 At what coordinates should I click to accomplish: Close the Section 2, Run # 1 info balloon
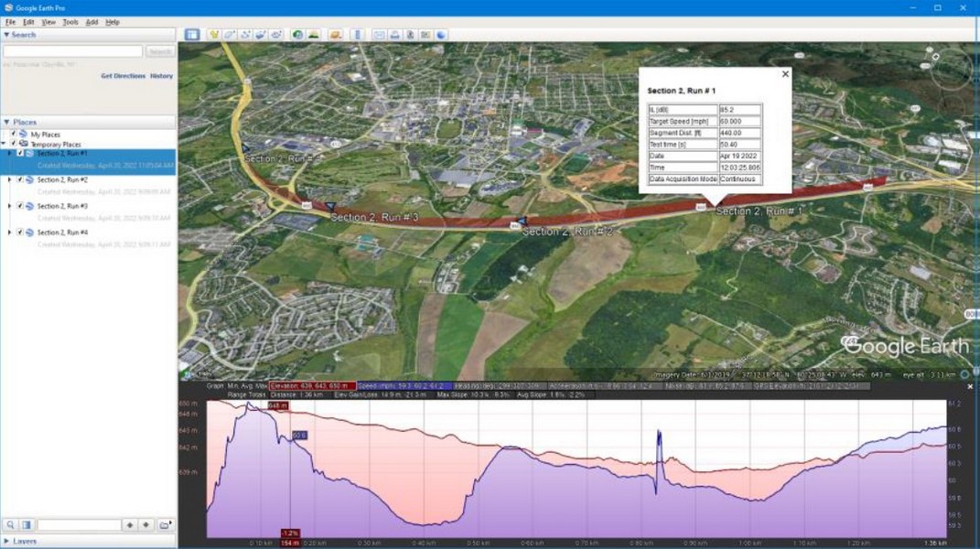[786, 74]
